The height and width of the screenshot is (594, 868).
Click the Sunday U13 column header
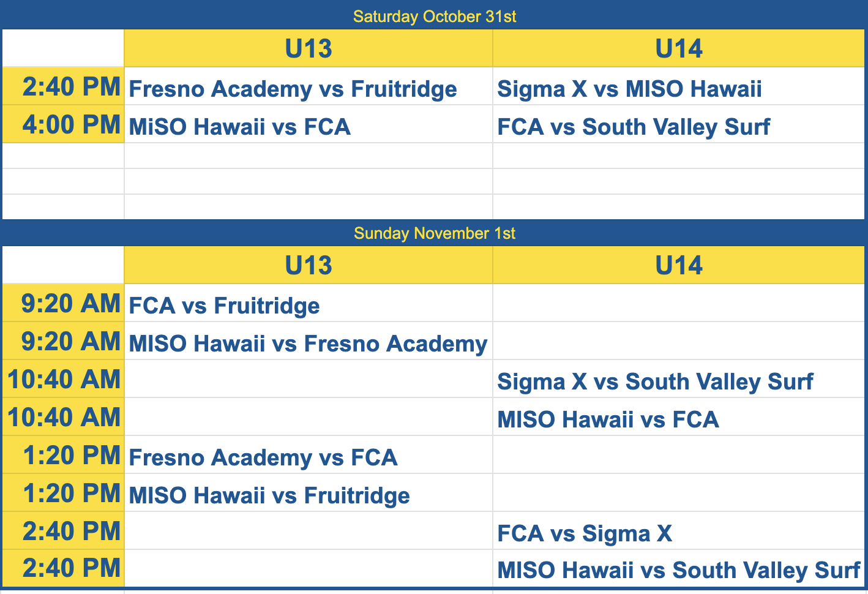[309, 265]
